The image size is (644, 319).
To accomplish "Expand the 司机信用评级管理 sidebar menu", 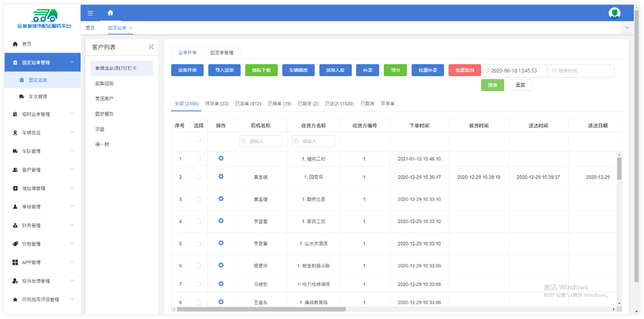I will (43, 299).
